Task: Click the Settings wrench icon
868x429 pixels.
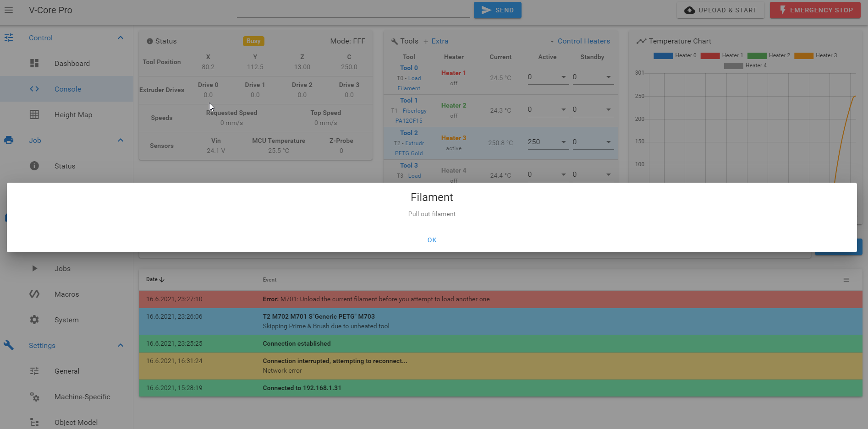Action: (x=9, y=345)
